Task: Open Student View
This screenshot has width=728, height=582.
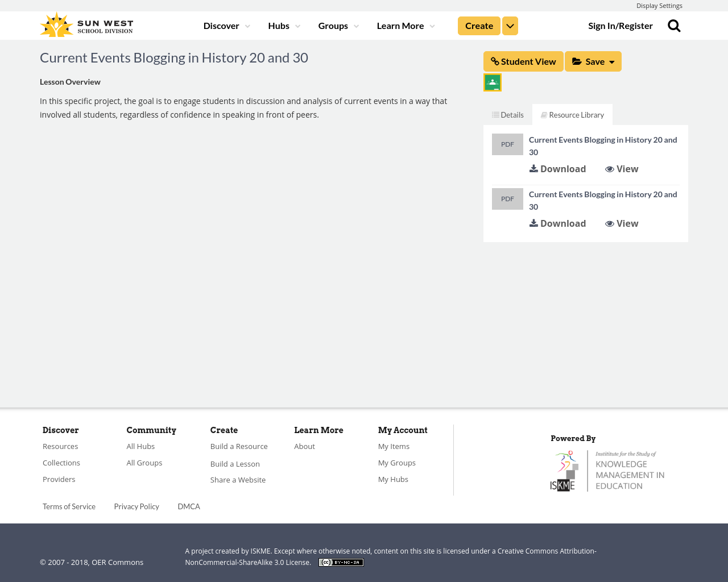Action: click(523, 61)
